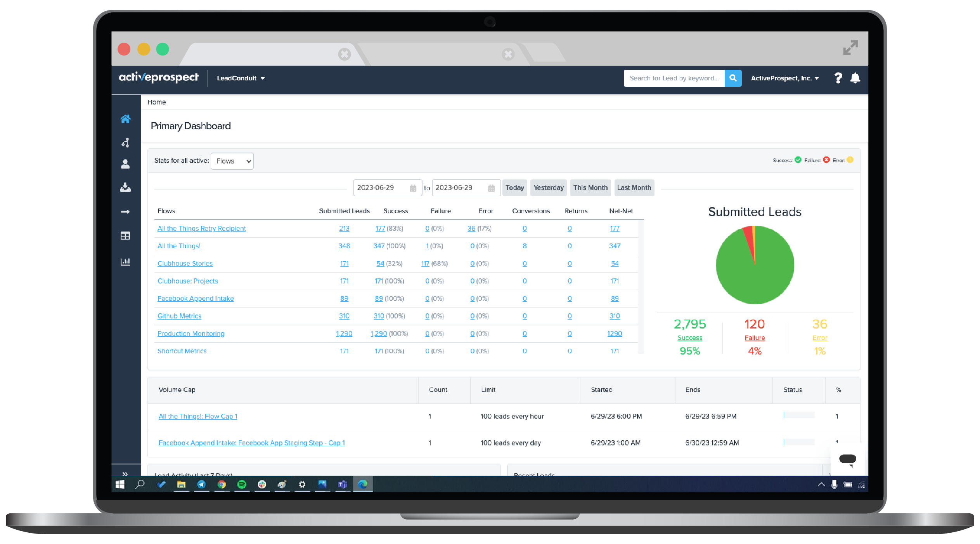The height and width of the screenshot is (544, 980).
Task: Open the chat widget bubble
Action: click(847, 460)
